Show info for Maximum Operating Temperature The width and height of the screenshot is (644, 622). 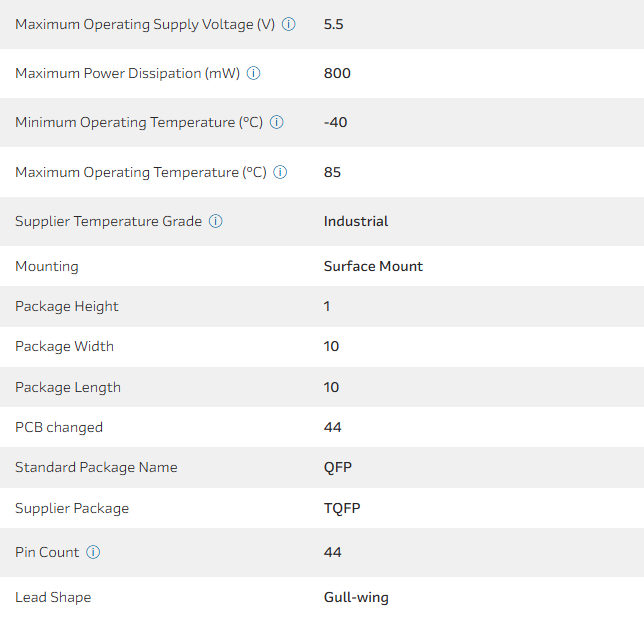click(281, 172)
